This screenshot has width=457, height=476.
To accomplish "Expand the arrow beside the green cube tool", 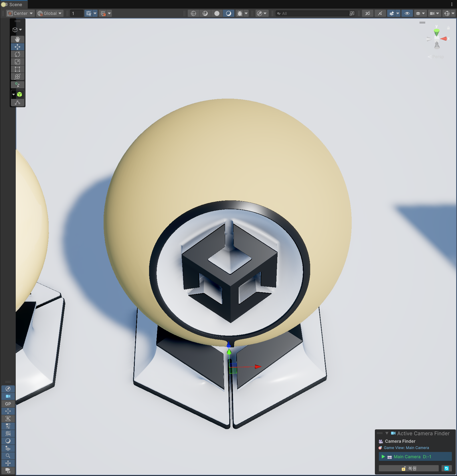I will tap(13, 94).
